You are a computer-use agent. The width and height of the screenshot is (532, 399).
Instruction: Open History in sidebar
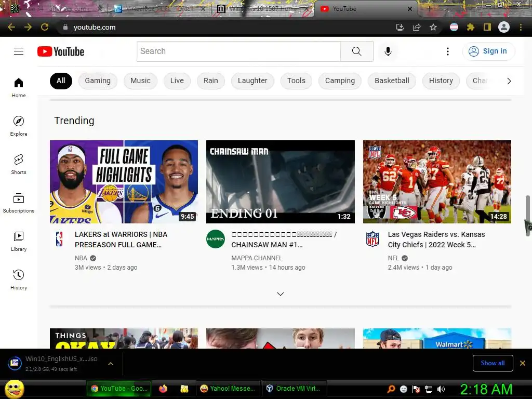[19, 280]
